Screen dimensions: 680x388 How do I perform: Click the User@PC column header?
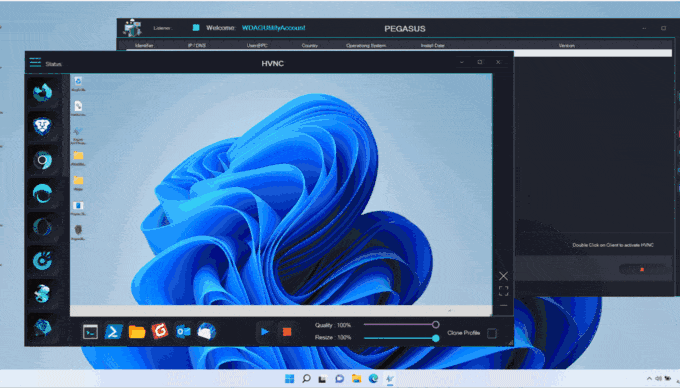pos(257,46)
